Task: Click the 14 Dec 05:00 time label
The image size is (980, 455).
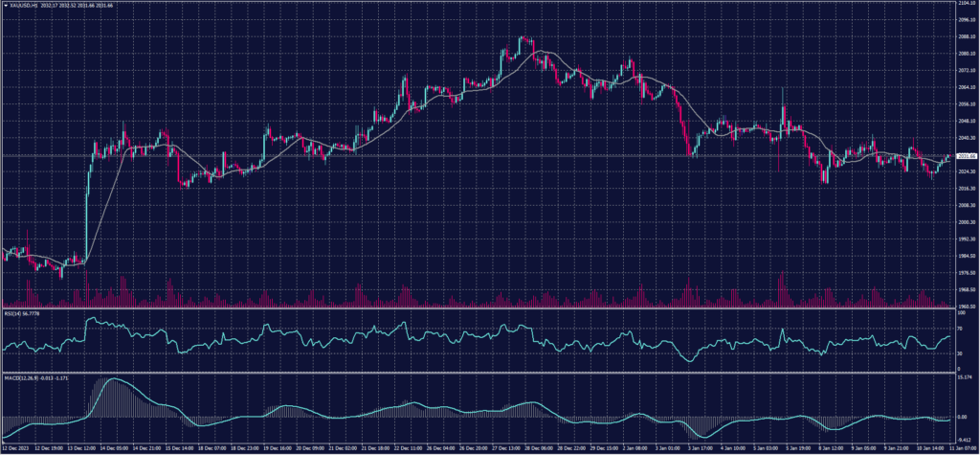Action: tap(114, 448)
